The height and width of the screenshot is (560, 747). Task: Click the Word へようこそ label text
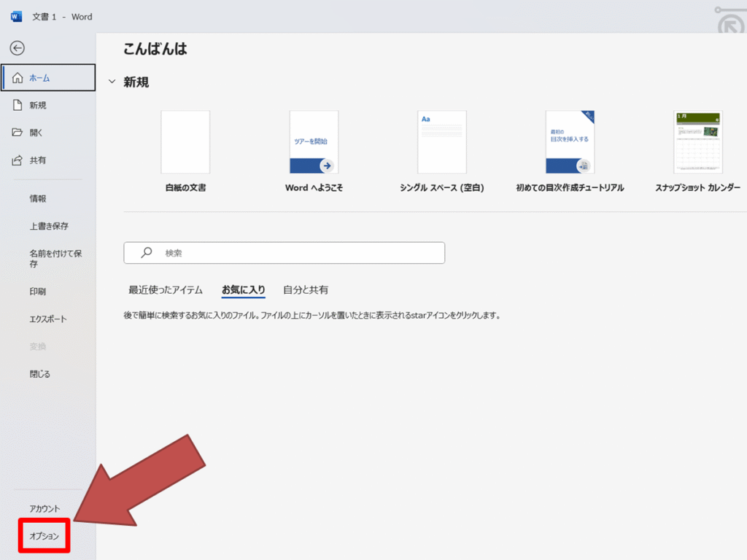(x=314, y=187)
